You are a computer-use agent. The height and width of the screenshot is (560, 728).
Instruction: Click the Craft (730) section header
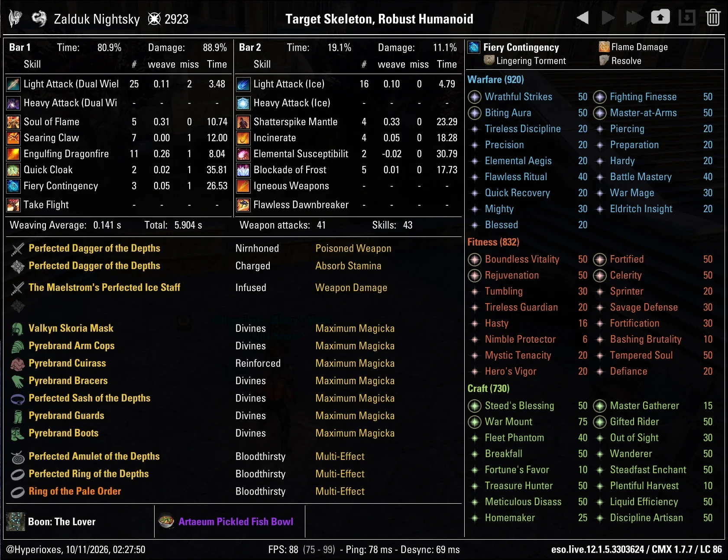[489, 388]
